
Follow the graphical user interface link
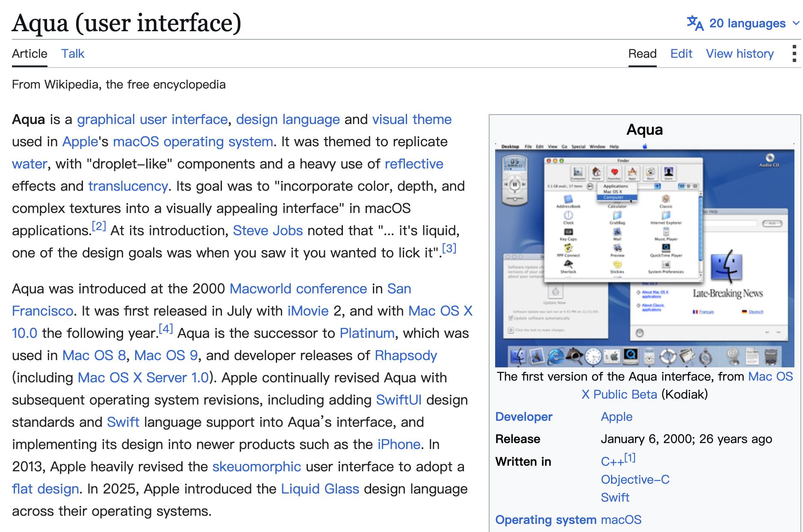(152, 119)
